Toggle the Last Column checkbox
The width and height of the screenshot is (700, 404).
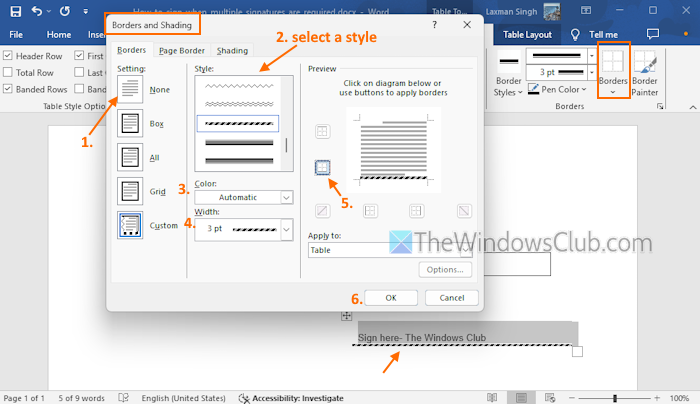pyautogui.click(x=79, y=72)
